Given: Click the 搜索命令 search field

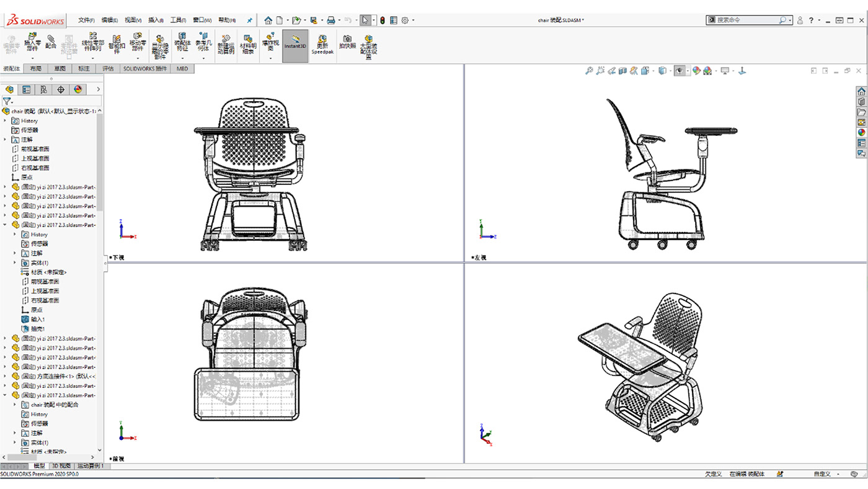Looking at the screenshot, I should 747,20.
